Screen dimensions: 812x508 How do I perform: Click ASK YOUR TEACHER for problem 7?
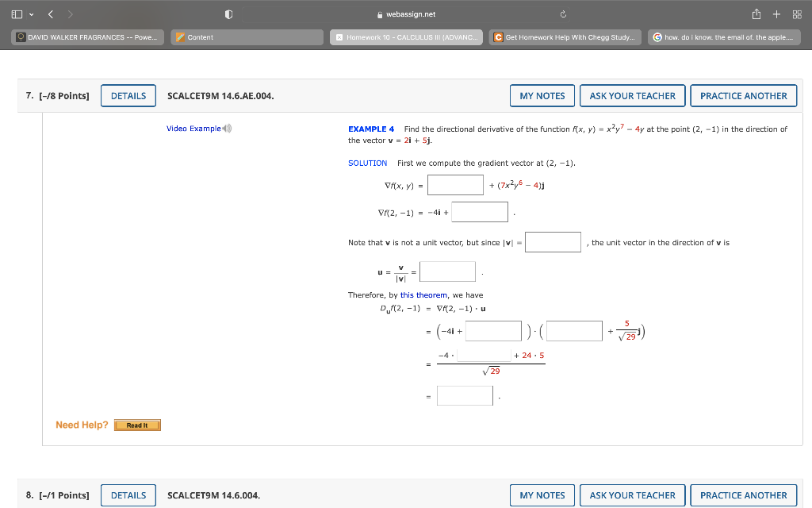(x=632, y=95)
